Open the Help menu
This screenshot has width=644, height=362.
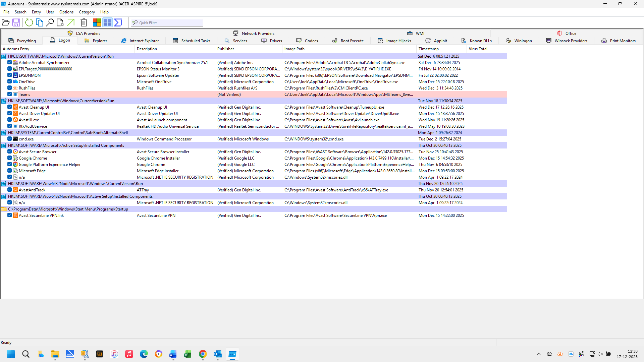tap(104, 12)
